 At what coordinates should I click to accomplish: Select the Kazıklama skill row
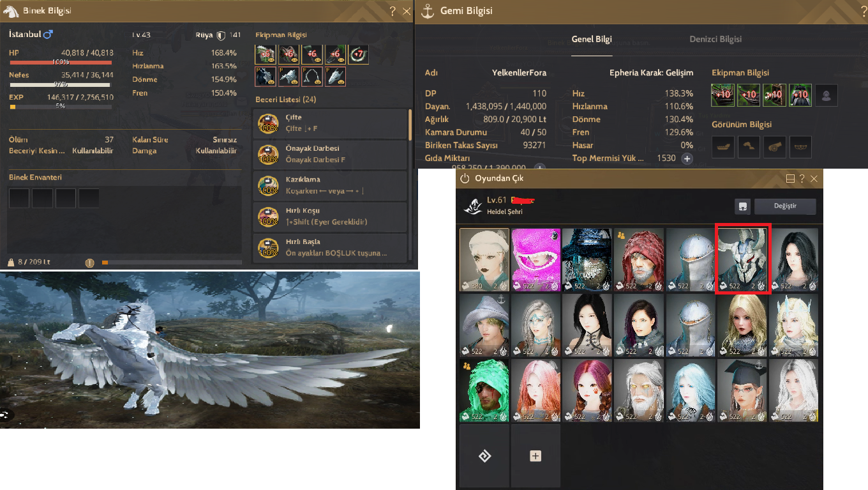(x=330, y=186)
